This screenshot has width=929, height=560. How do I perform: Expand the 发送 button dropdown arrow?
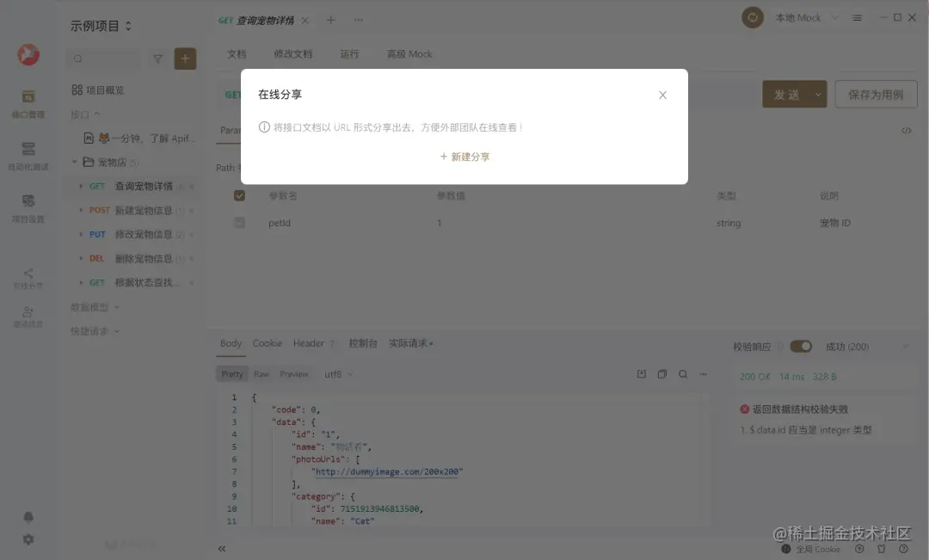pyautogui.click(x=818, y=95)
